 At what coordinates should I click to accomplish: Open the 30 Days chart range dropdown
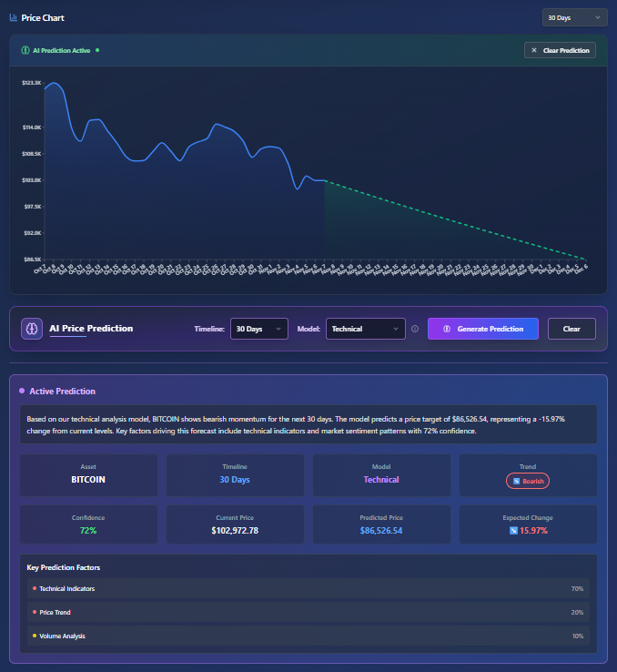[574, 17]
